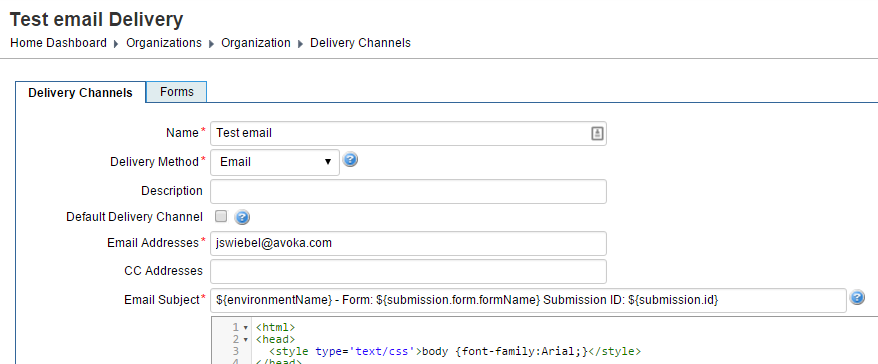Screen dimensions: 878x364
Task: Click help icon beside Email Subject field
Action: [857, 297]
